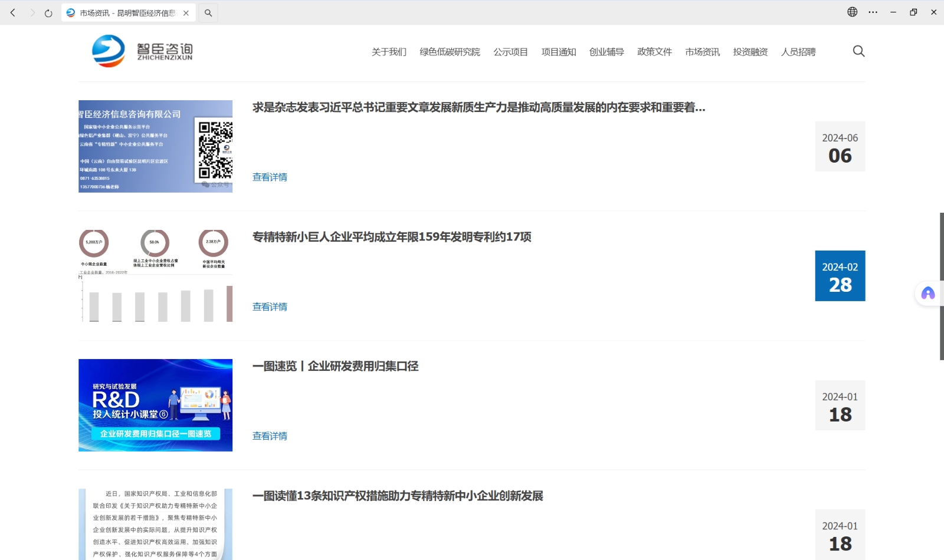Open 查看详情 under the R&D article
This screenshot has width=944, height=560.
coord(269,436)
